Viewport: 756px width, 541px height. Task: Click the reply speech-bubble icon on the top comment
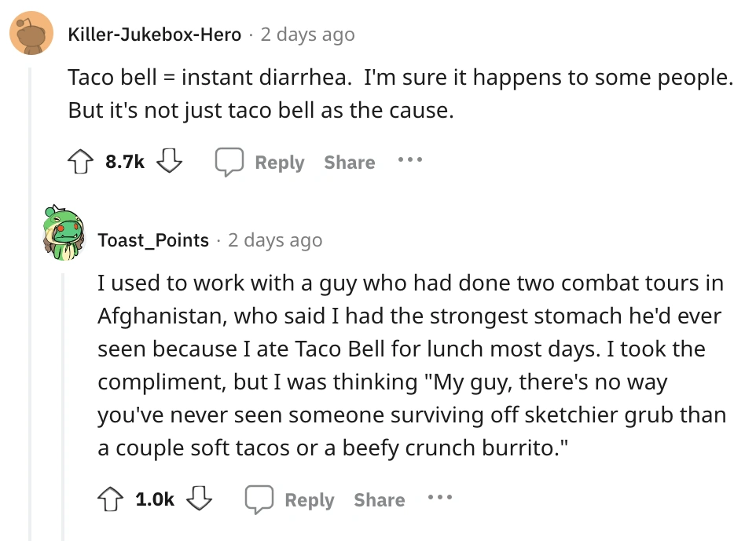click(229, 161)
